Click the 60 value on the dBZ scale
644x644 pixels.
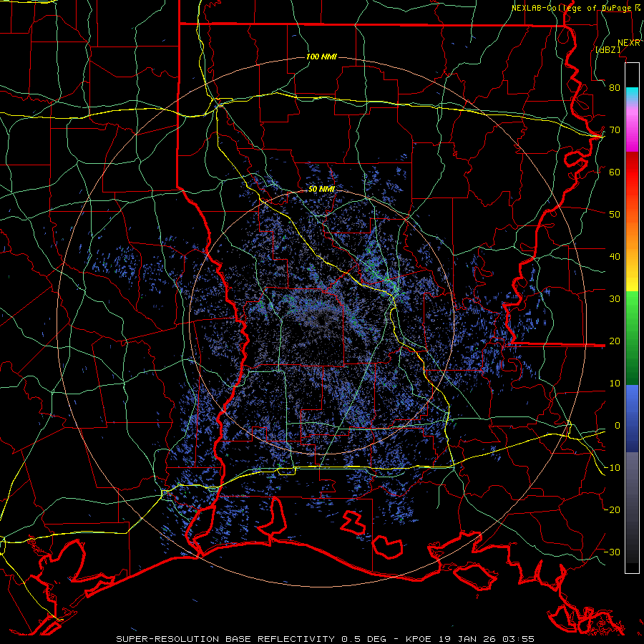615,172
